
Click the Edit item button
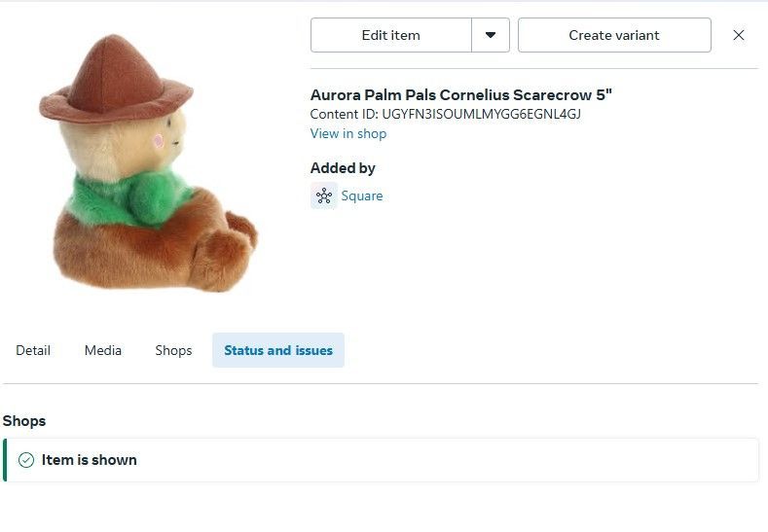[390, 35]
